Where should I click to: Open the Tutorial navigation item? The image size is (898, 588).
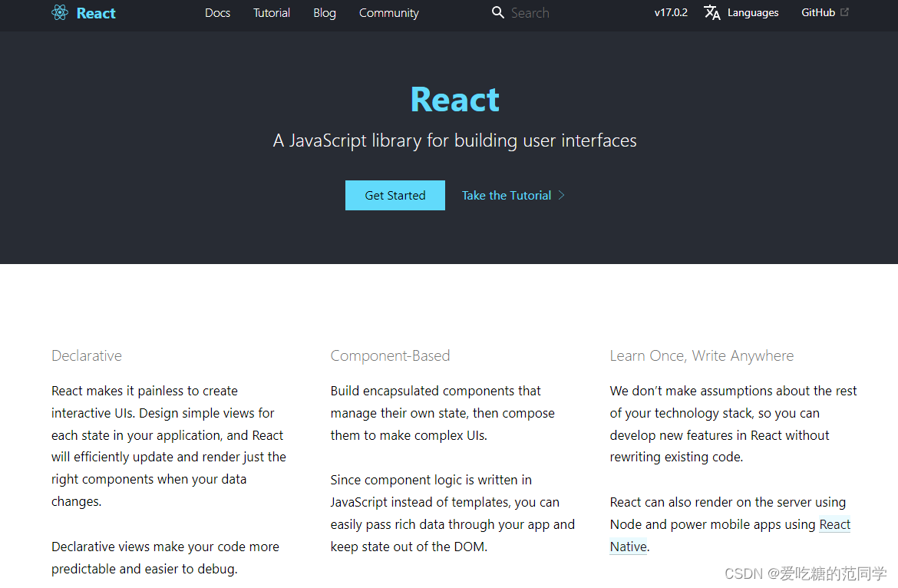(272, 12)
